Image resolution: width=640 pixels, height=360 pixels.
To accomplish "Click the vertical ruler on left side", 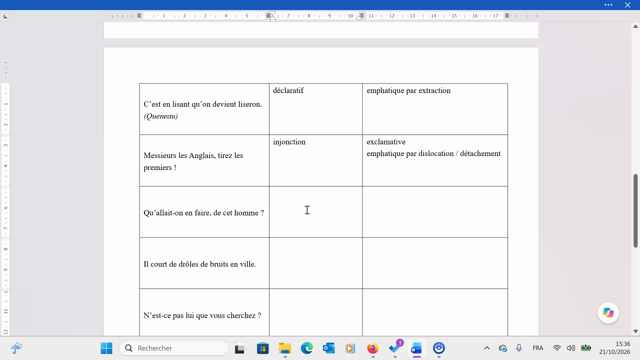I will (x=6, y=208).
